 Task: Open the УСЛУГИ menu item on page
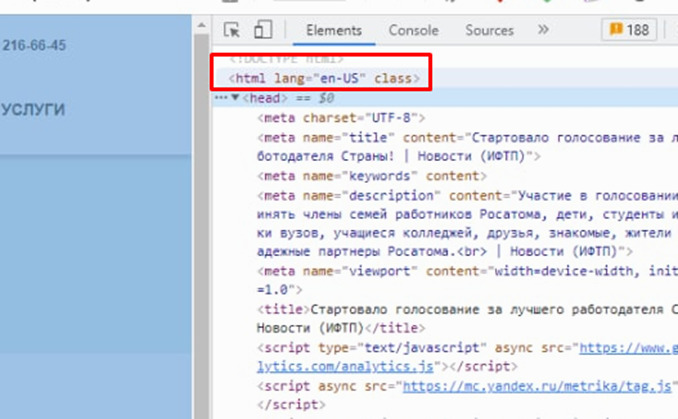(x=33, y=110)
